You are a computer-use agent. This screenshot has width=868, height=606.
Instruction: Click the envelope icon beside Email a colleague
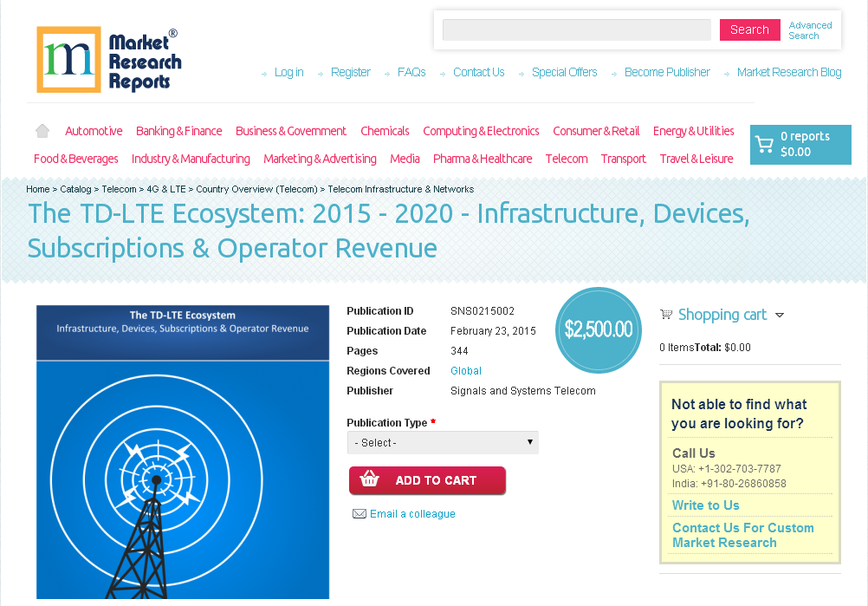tap(359, 513)
